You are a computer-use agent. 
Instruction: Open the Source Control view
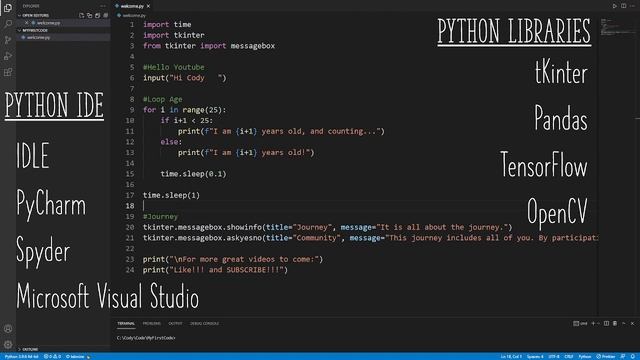pyautogui.click(x=8, y=40)
